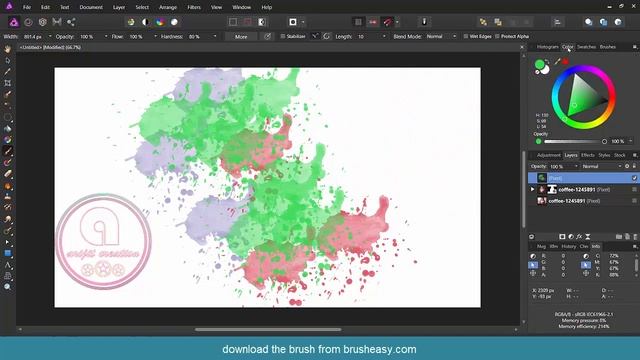Toggle visibility of grouped coffee-1245891 layer

634,189
